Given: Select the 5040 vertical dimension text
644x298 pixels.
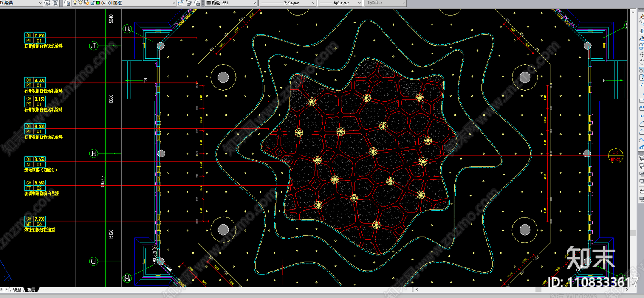Looking at the screenshot, I should click(x=111, y=19).
